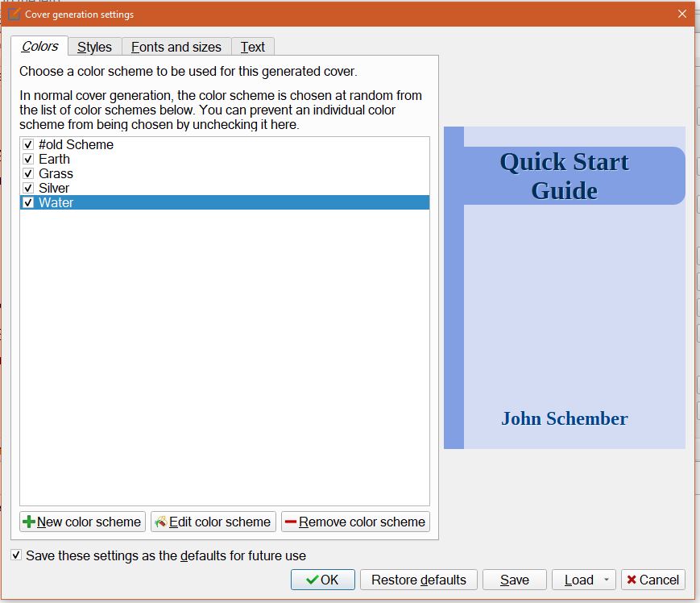Disable the Water color scheme checkbox

click(28, 202)
